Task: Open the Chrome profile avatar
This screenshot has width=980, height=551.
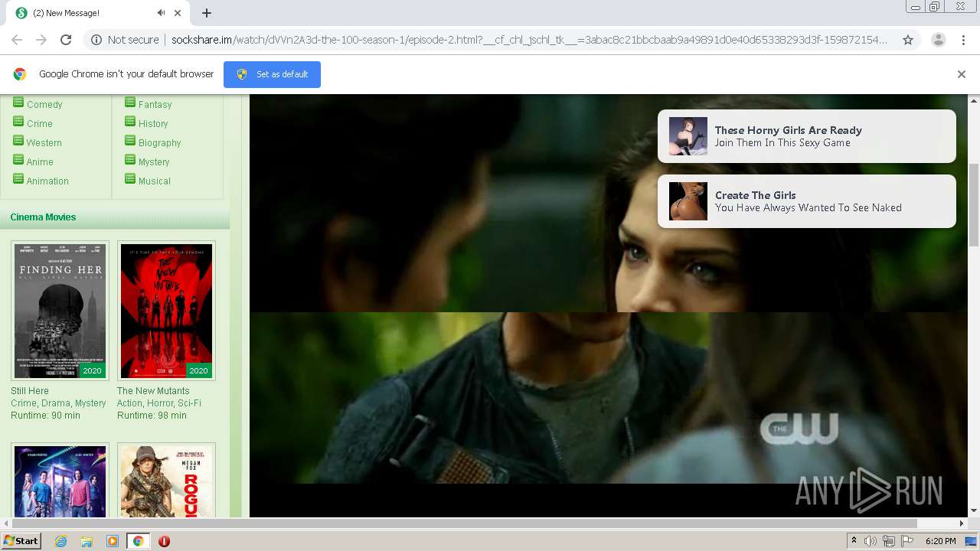Action: coord(938,40)
